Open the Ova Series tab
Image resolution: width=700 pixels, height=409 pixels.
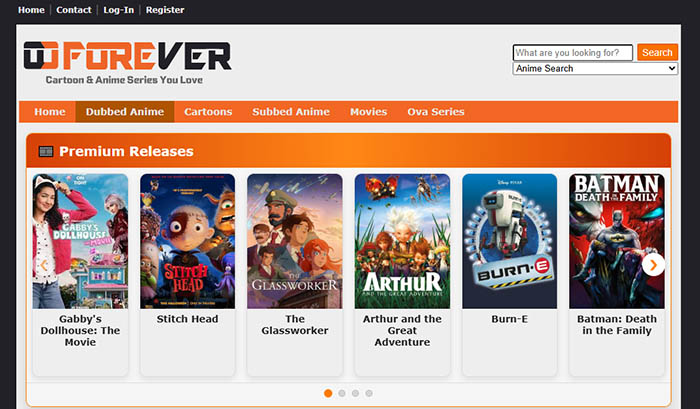[x=436, y=112]
